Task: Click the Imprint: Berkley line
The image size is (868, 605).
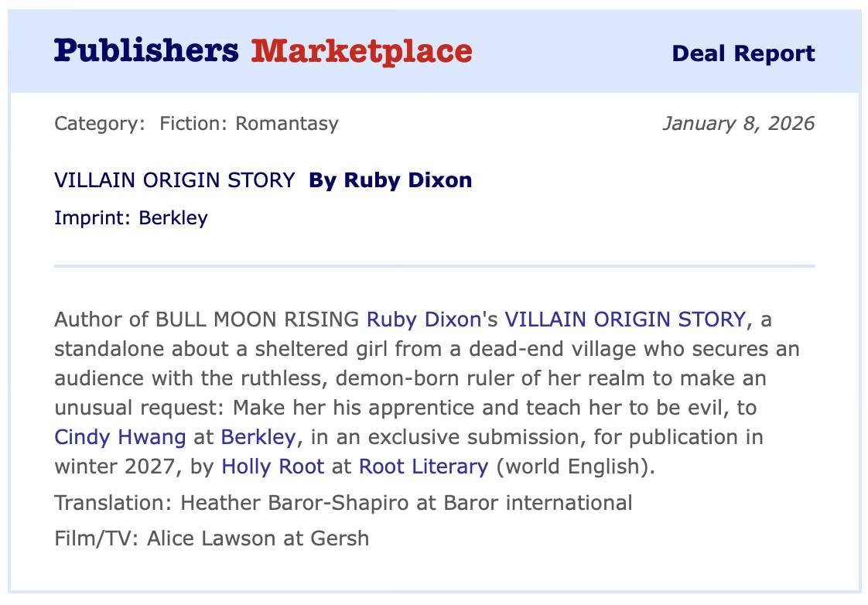Action: point(131,217)
